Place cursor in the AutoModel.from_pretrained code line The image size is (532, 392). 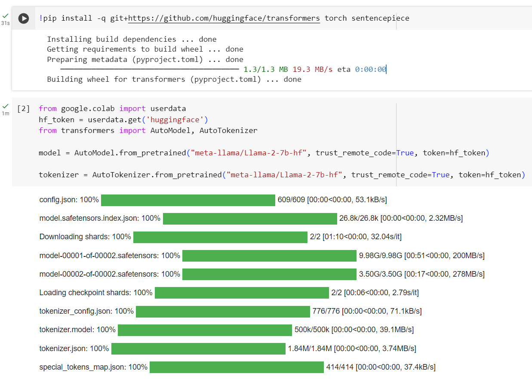264,153
